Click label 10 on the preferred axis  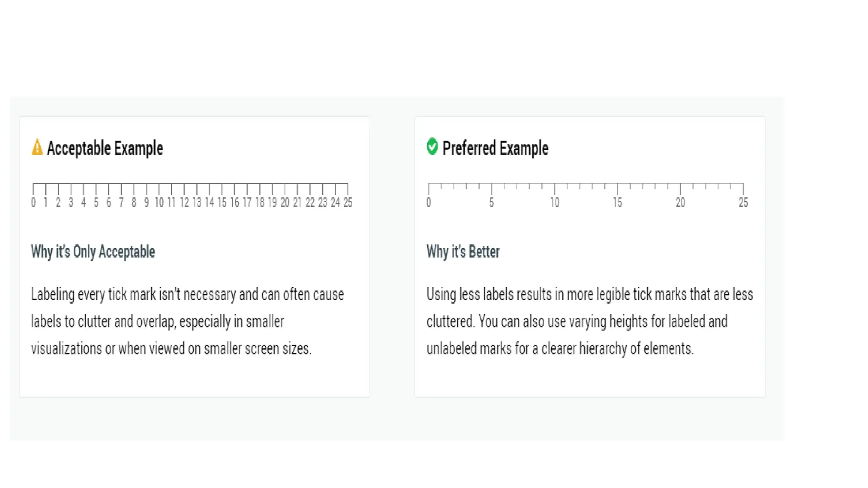pos(554,202)
